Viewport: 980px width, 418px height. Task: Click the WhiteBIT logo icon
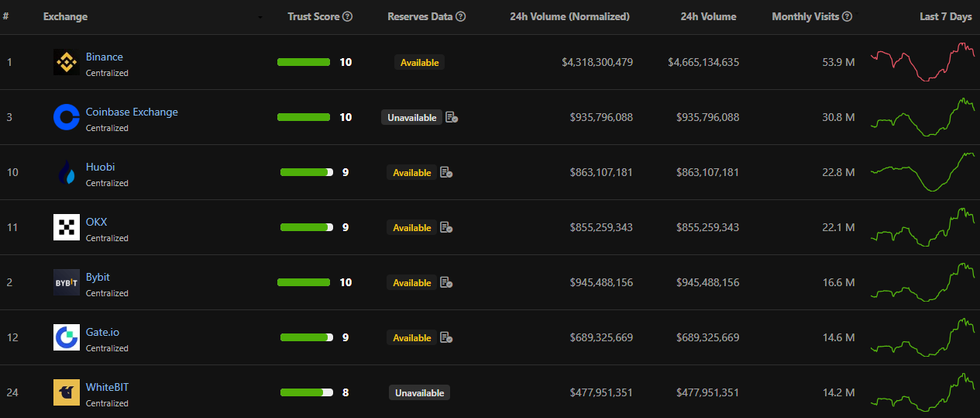(66, 393)
